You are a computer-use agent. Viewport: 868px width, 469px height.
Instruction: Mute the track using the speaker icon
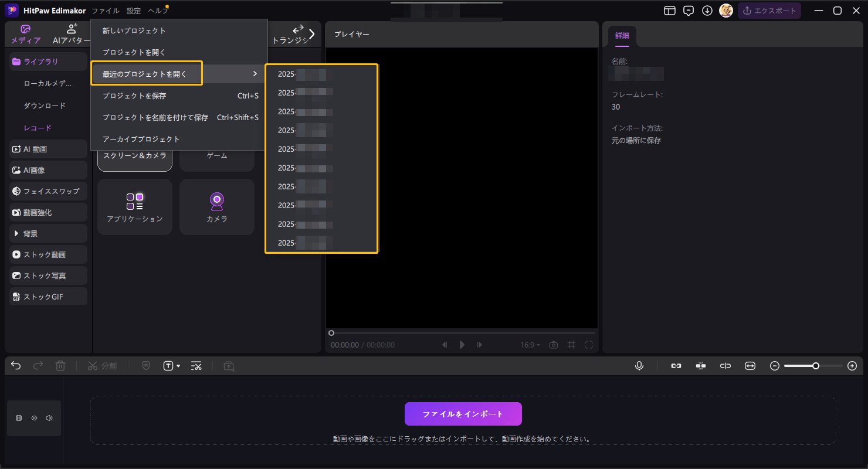50,417
